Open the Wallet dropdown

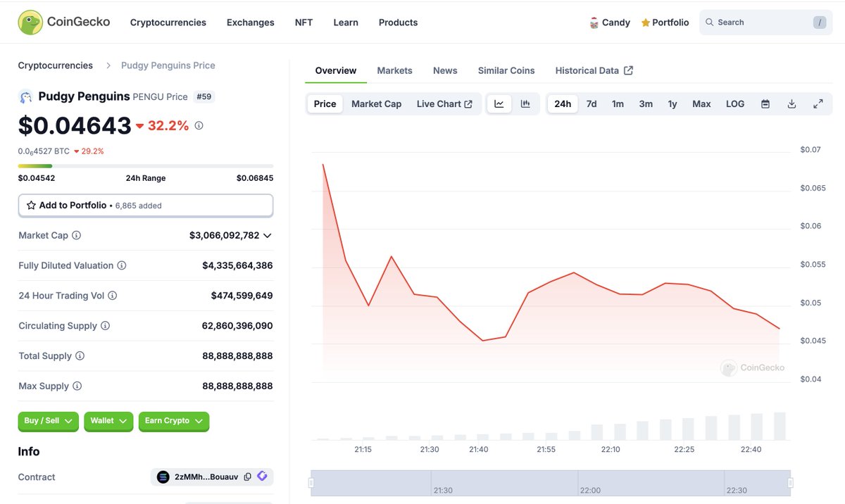point(108,421)
